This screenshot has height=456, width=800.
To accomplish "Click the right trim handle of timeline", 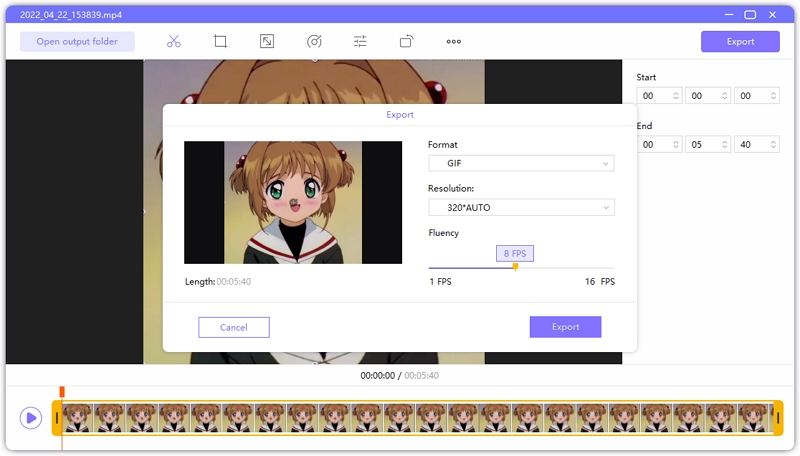I will (778, 418).
